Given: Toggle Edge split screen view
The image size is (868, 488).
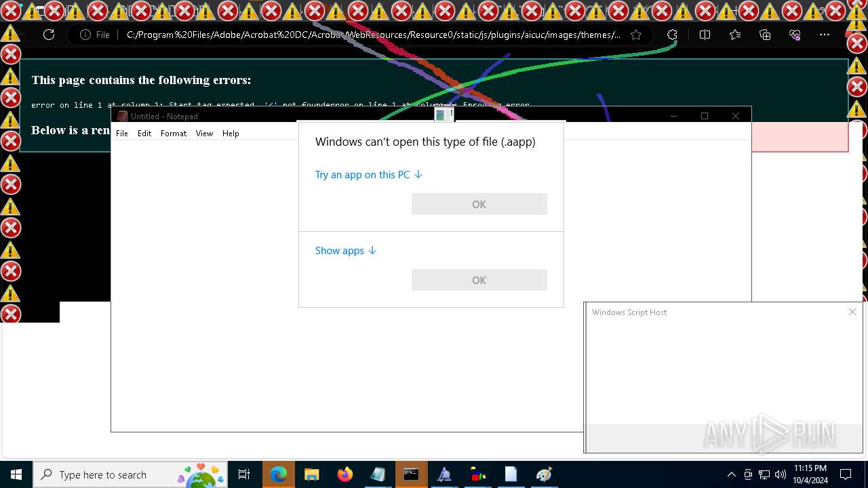Looking at the screenshot, I should (x=705, y=35).
